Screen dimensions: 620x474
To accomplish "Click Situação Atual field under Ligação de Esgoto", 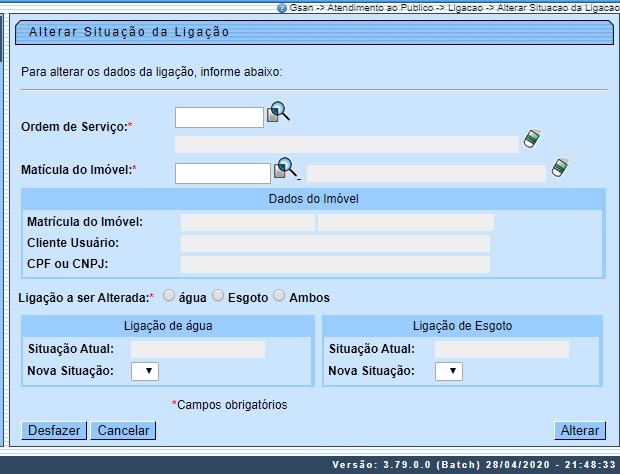I will tap(502, 349).
